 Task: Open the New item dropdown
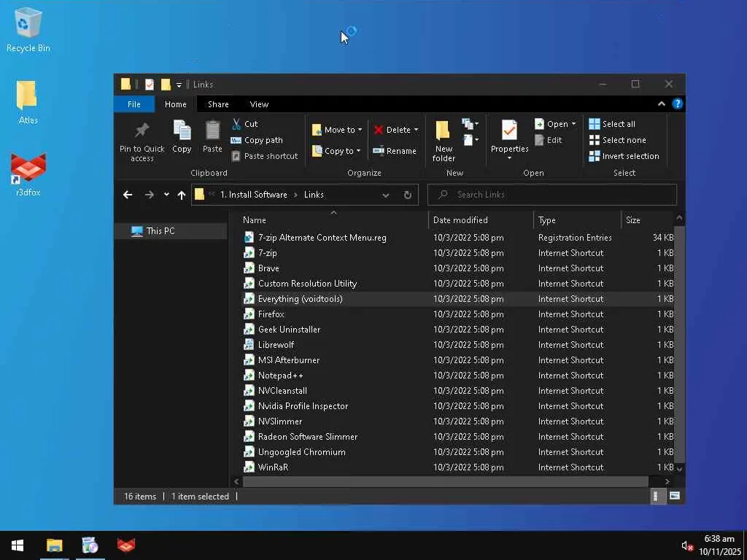470,124
